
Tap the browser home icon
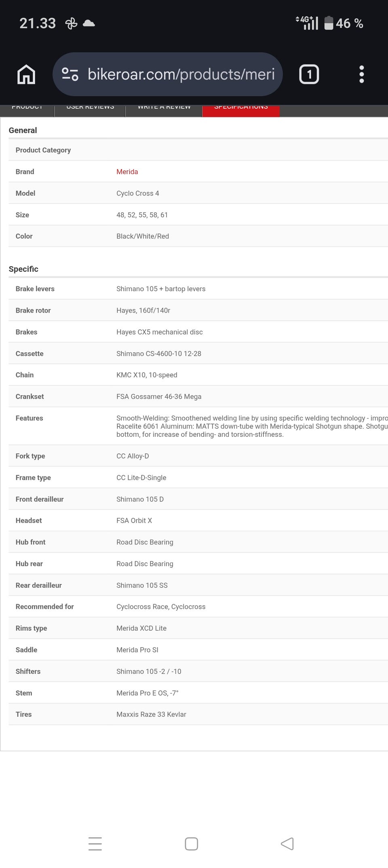tap(26, 74)
